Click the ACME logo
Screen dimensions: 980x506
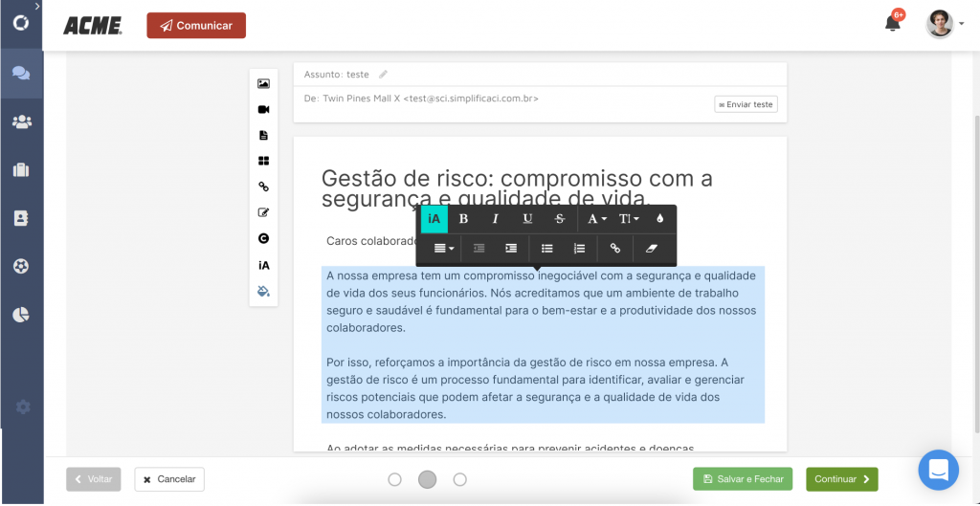point(93,26)
